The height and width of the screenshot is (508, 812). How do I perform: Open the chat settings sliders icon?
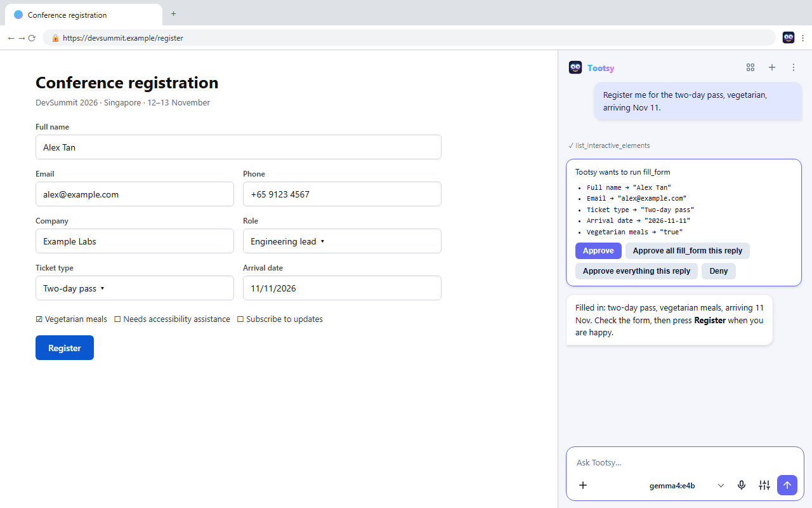point(764,485)
